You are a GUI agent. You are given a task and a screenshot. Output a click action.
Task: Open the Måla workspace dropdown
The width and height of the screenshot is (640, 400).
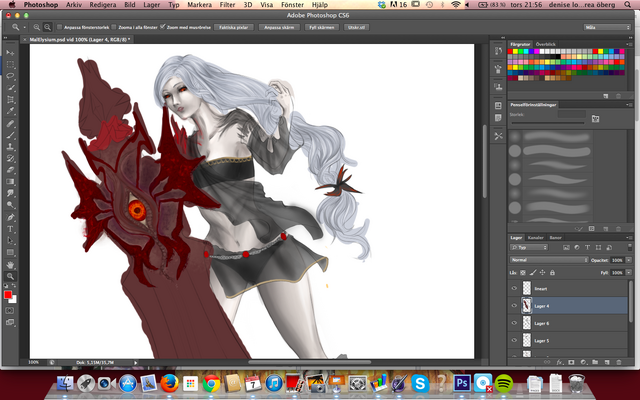click(x=607, y=27)
